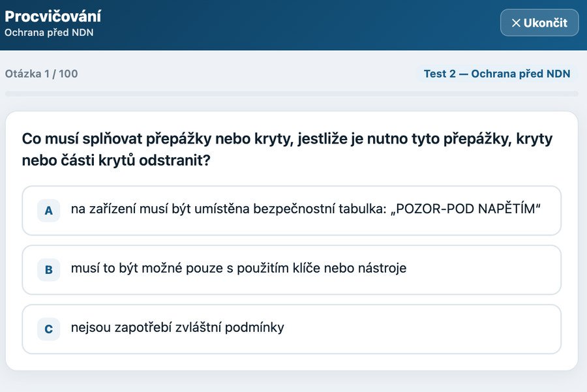The height and width of the screenshot is (392, 587).
Task: Click the Test 2 — Ochrana před NDN label
Action: [497, 74]
